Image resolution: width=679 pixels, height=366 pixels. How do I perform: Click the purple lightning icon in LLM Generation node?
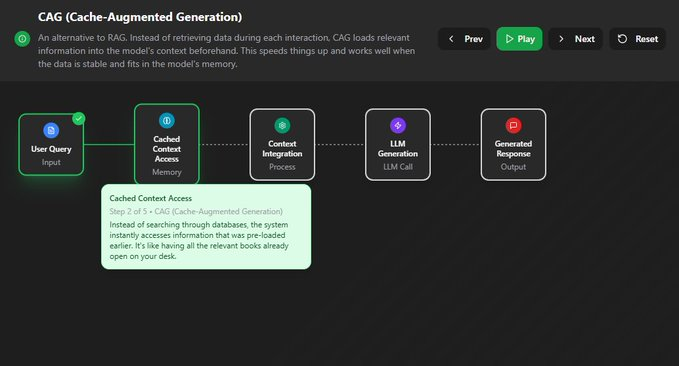coord(398,126)
